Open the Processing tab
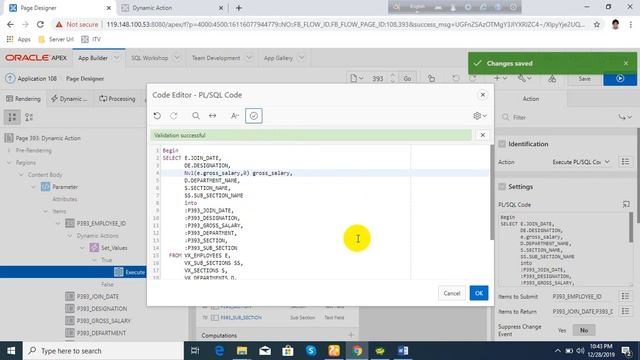The width and height of the screenshot is (640, 360). (x=117, y=99)
